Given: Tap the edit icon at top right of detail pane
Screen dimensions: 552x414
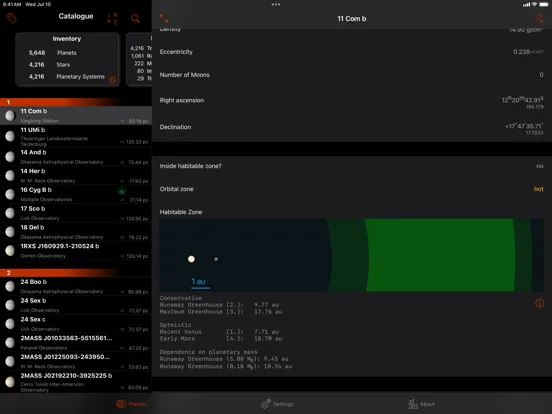Looking at the screenshot, I should tap(539, 18).
